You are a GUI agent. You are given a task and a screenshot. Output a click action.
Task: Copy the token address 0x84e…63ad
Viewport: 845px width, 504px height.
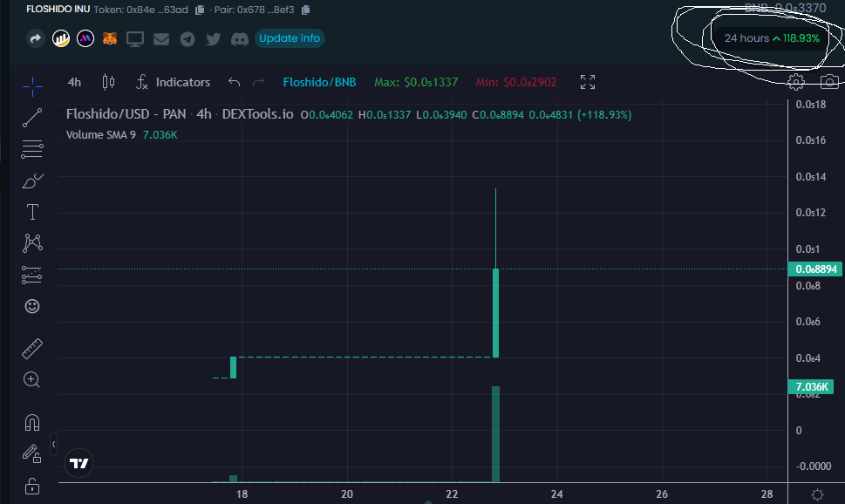[x=200, y=10]
